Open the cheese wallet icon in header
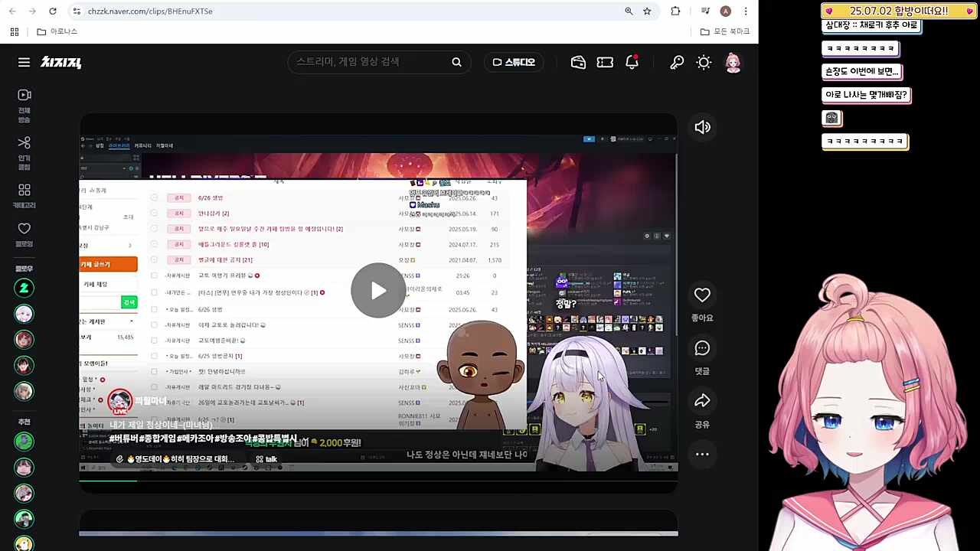The height and width of the screenshot is (551, 980). tap(578, 62)
